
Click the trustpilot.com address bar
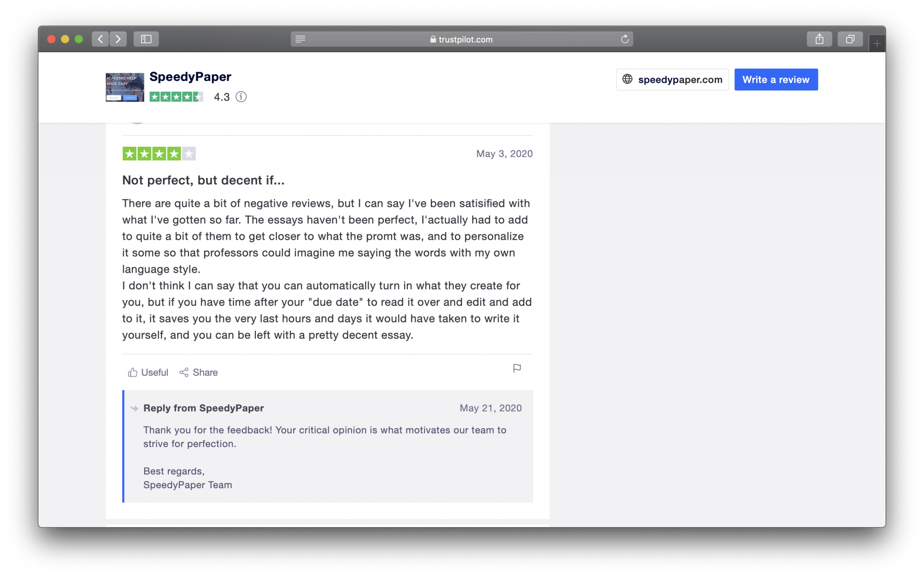coord(462,39)
